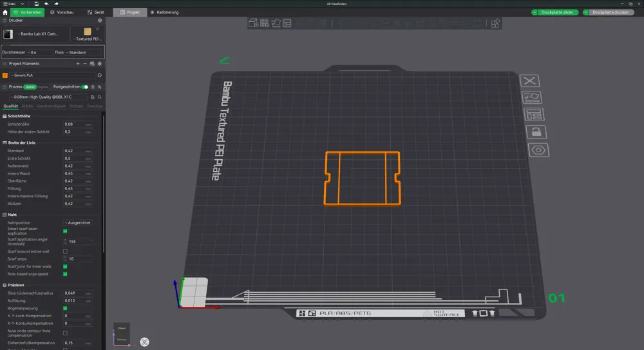Enable Auto circle contour-hole compensation

[x=65, y=333]
